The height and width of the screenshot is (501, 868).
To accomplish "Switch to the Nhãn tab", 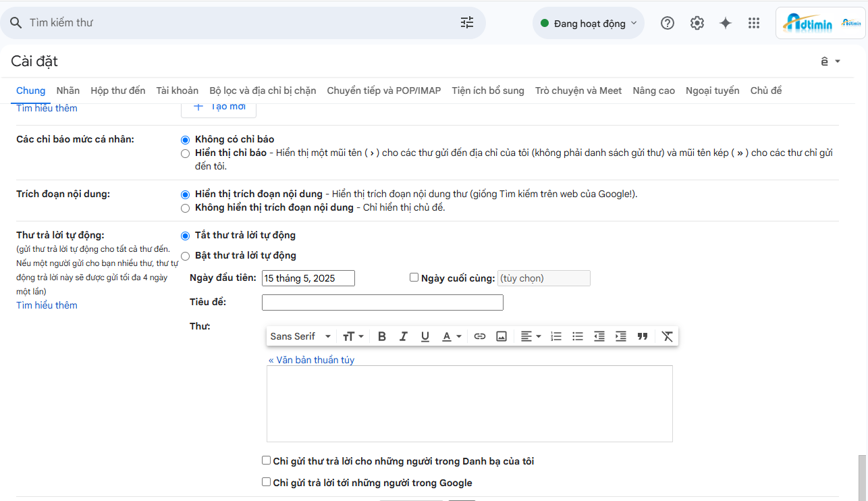I will (68, 90).
